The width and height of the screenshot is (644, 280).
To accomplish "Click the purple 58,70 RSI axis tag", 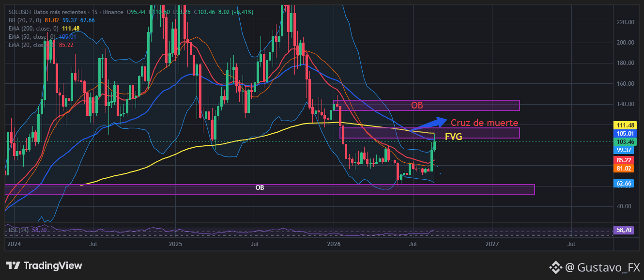I will (624, 231).
